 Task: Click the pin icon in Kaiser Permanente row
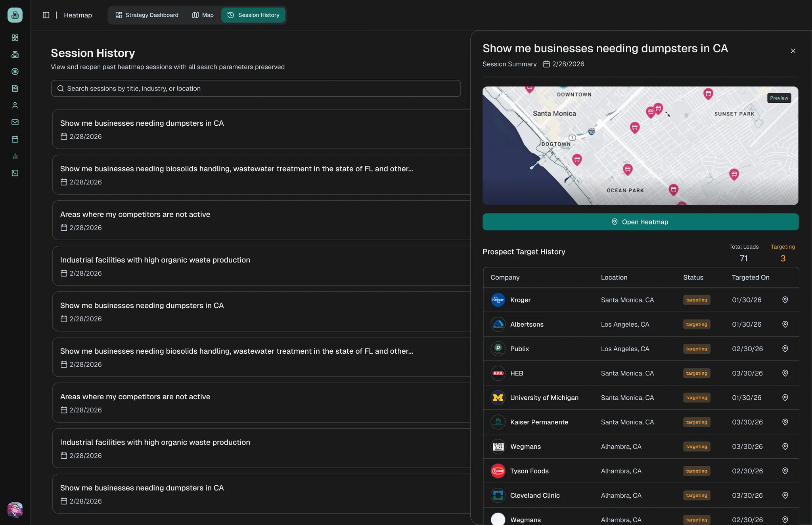pyautogui.click(x=785, y=422)
